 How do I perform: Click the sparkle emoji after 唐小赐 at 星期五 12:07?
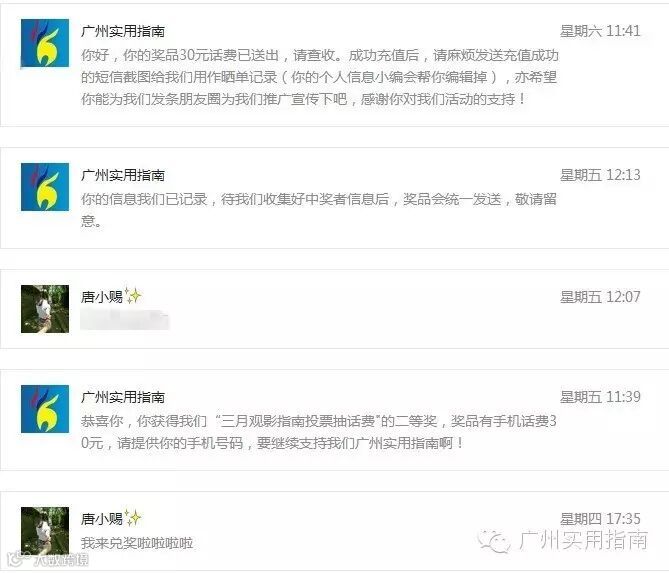133,295
